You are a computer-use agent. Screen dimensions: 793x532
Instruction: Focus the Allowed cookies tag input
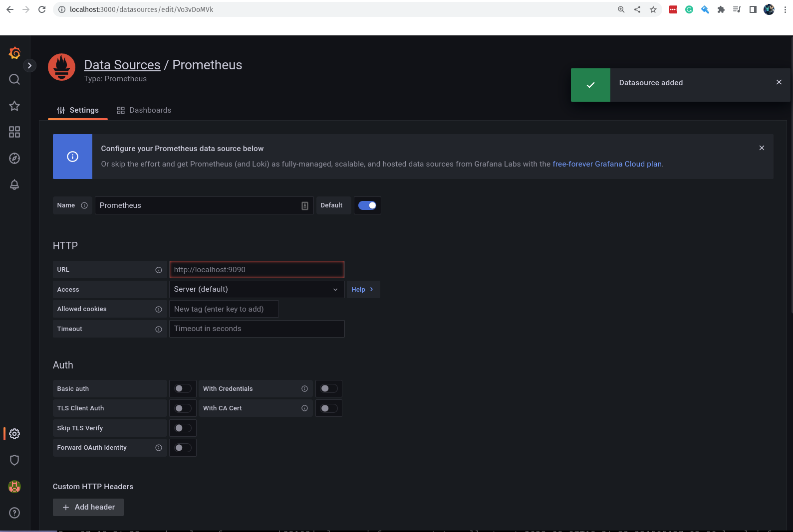224,309
